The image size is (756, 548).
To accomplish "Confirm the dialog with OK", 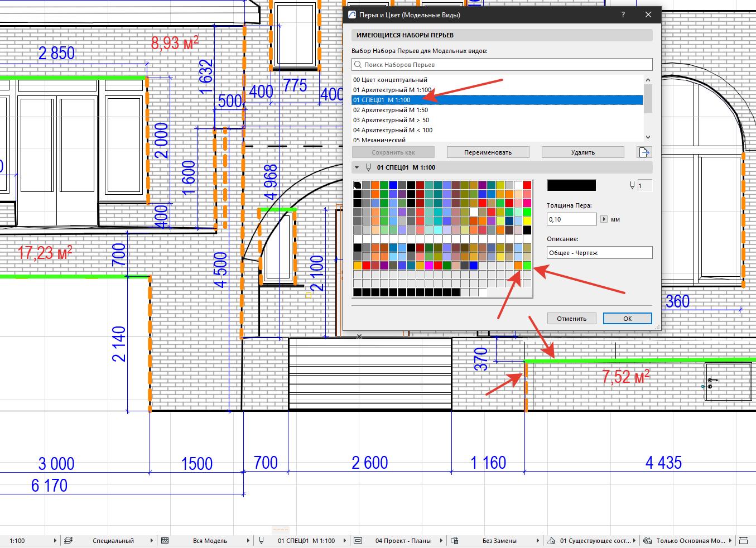I will [x=627, y=318].
